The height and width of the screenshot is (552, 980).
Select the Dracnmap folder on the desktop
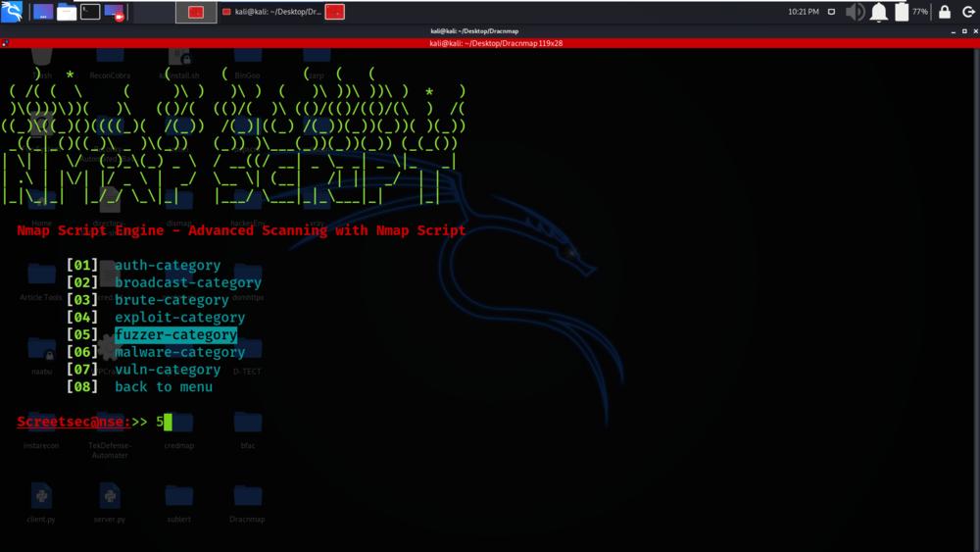click(x=248, y=503)
